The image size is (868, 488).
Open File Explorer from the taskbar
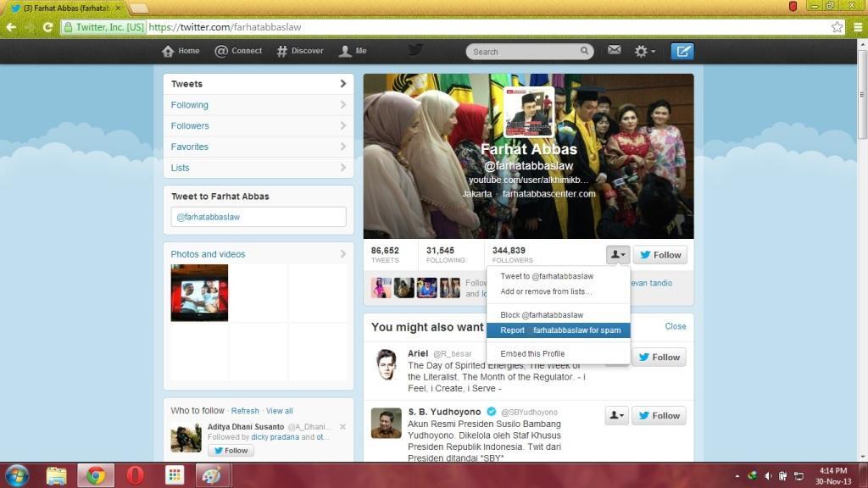56,475
